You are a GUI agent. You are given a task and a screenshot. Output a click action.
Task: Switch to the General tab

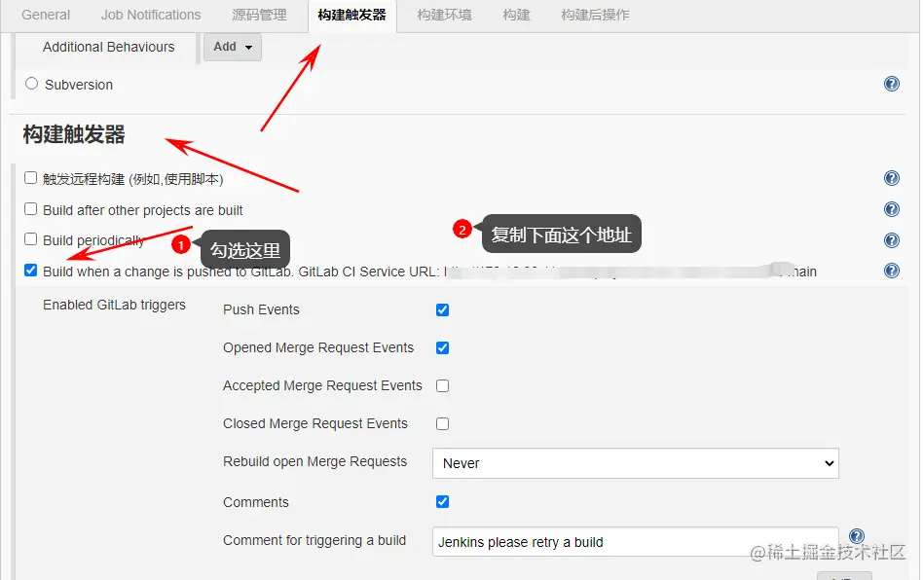pos(46,15)
